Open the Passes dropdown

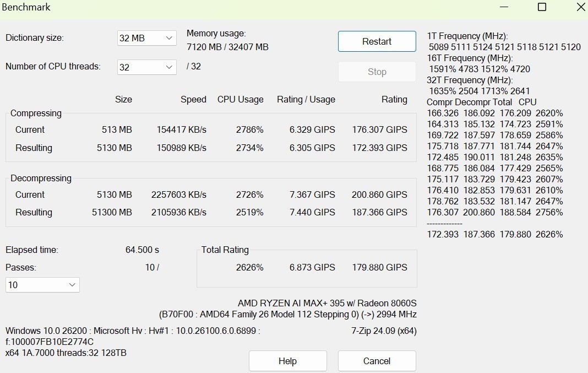42,285
